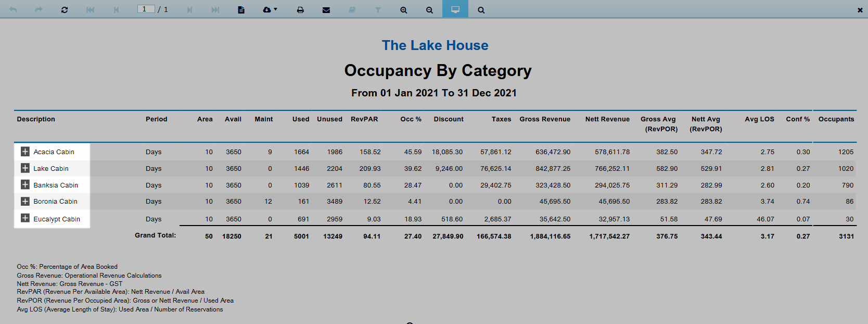Click the Eucalypt Cabin label
This screenshot has width=868, height=324.
click(57, 219)
